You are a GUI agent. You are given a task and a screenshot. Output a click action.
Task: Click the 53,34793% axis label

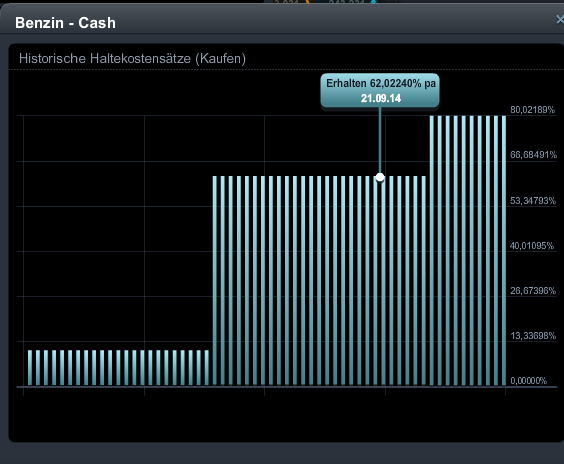(533, 201)
